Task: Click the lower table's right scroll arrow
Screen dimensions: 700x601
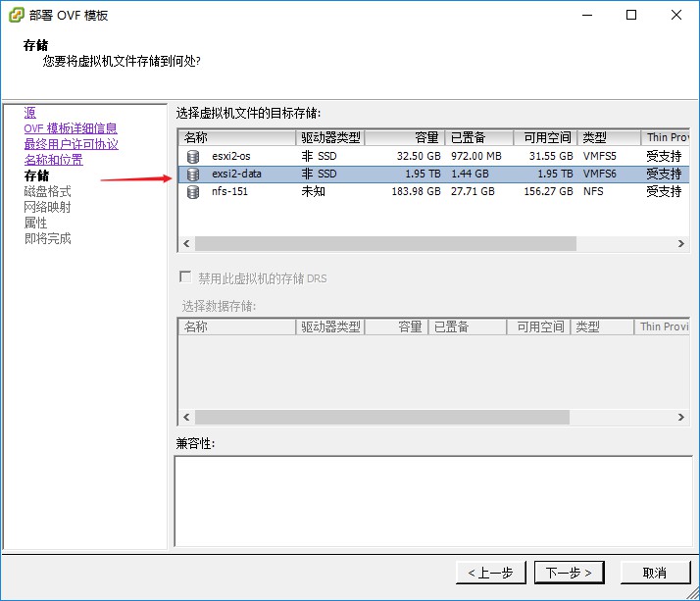Action: pyautogui.click(x=680, y=417)
